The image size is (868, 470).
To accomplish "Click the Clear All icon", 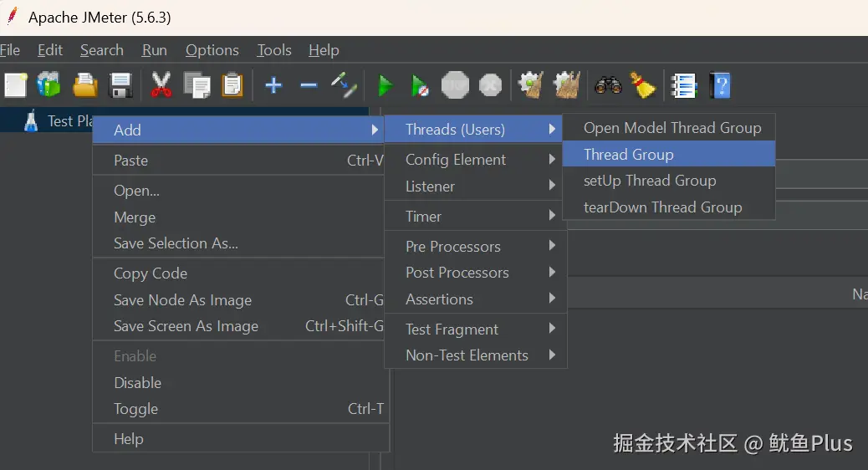I will 569,84.
